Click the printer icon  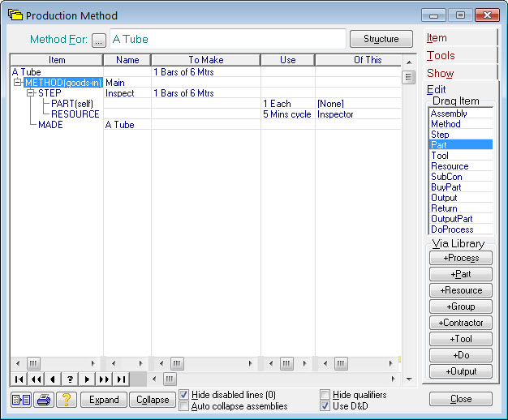[44, 400]
